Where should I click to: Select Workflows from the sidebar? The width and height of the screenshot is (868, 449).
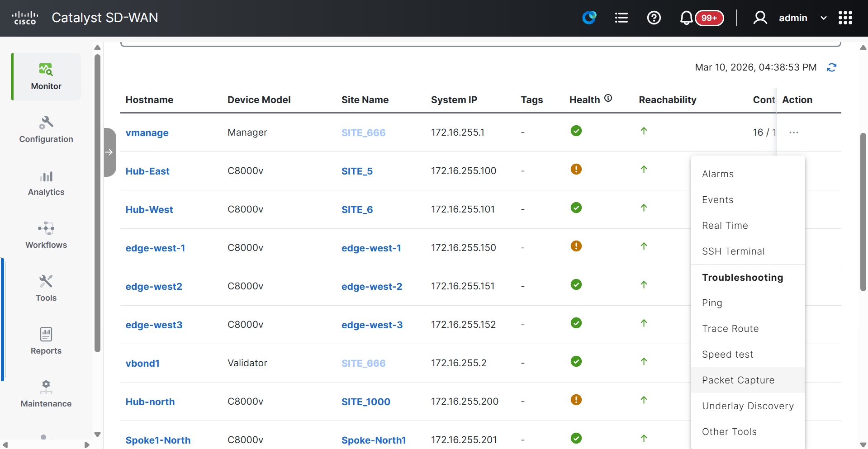pos(46,235)
